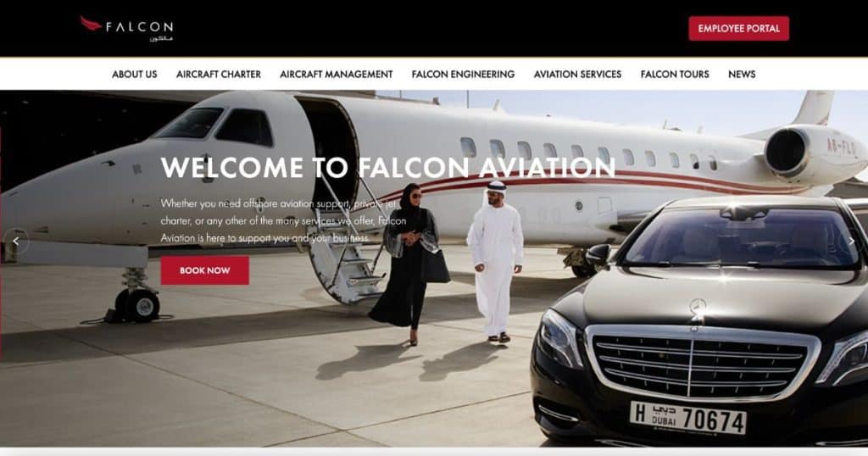Select Aircraft Management in navigation
Viewport: 868px width, 456px height.
[336, 74]
